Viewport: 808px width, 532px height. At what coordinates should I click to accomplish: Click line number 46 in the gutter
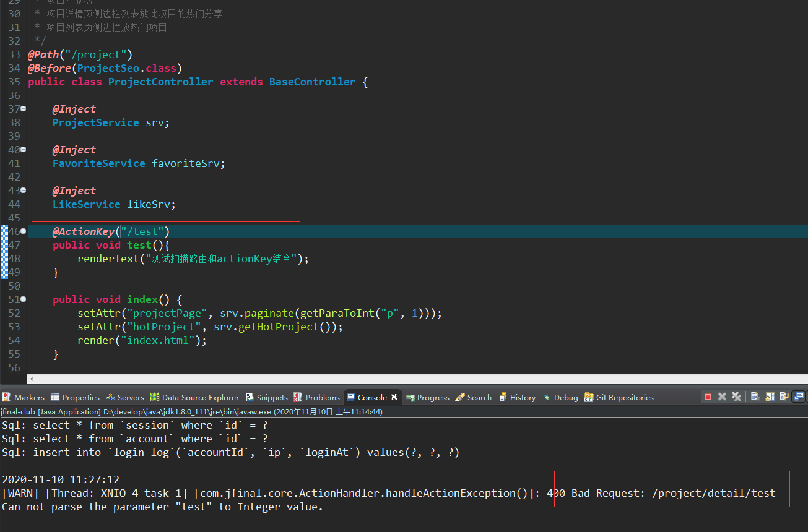(x=14, y=231)
